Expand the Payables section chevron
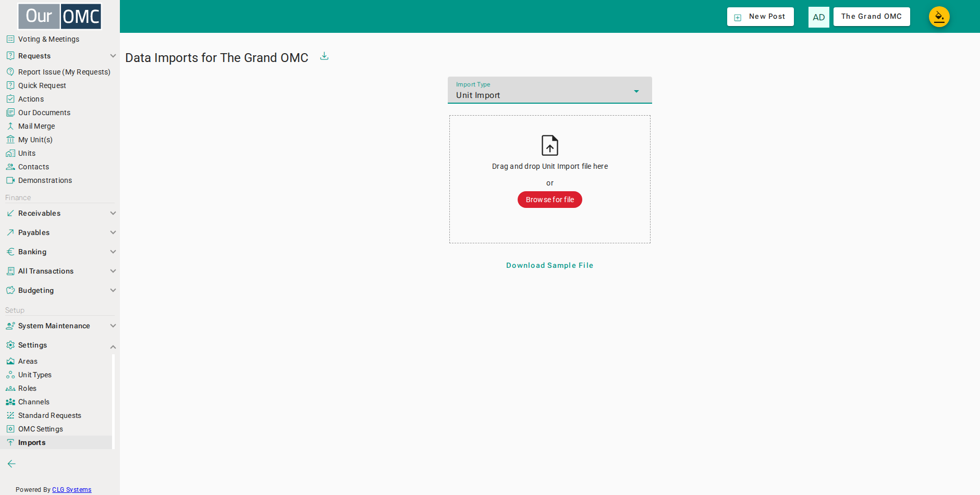 pos(113,232)
